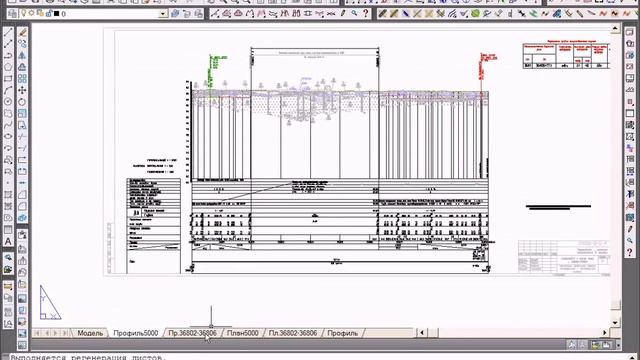The image size is (640, 360).
Task: Select the Polygon draw tool
Action: (x=8, y=67)
